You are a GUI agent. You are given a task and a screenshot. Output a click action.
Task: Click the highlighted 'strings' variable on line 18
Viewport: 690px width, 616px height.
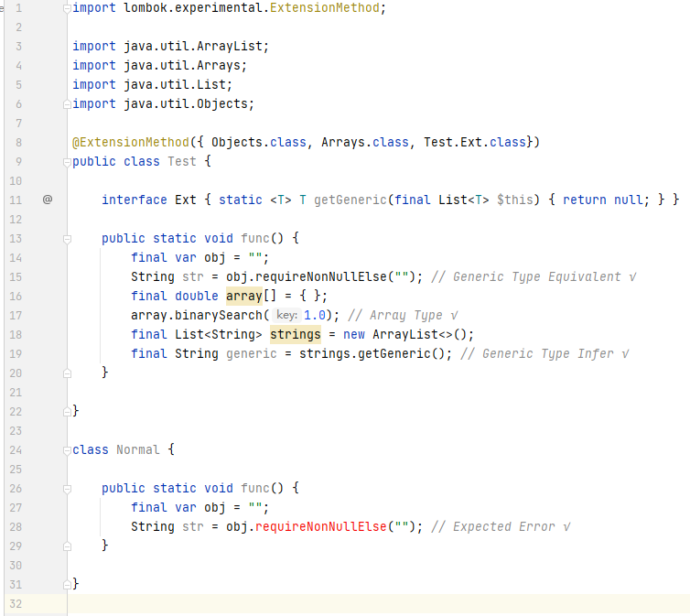296,334
